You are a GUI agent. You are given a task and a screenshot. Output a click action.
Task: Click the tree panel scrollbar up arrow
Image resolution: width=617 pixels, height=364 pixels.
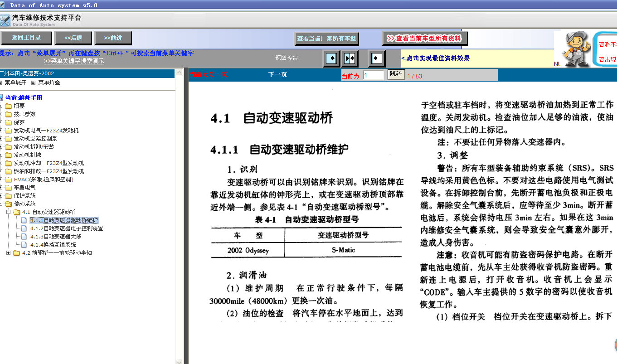coord(179,72)
